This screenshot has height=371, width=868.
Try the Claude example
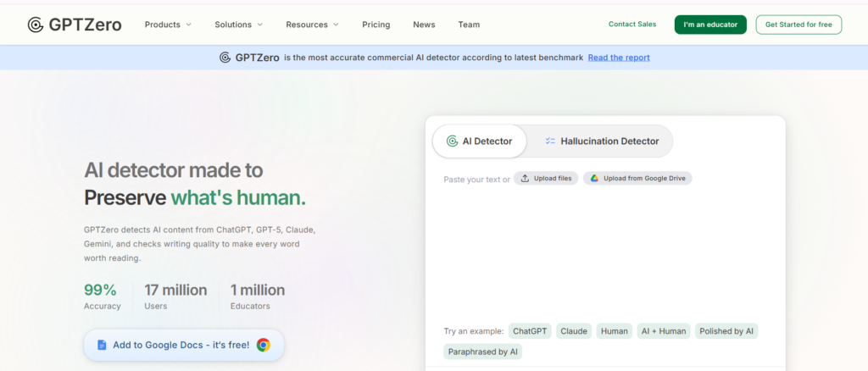coord(574,331)
